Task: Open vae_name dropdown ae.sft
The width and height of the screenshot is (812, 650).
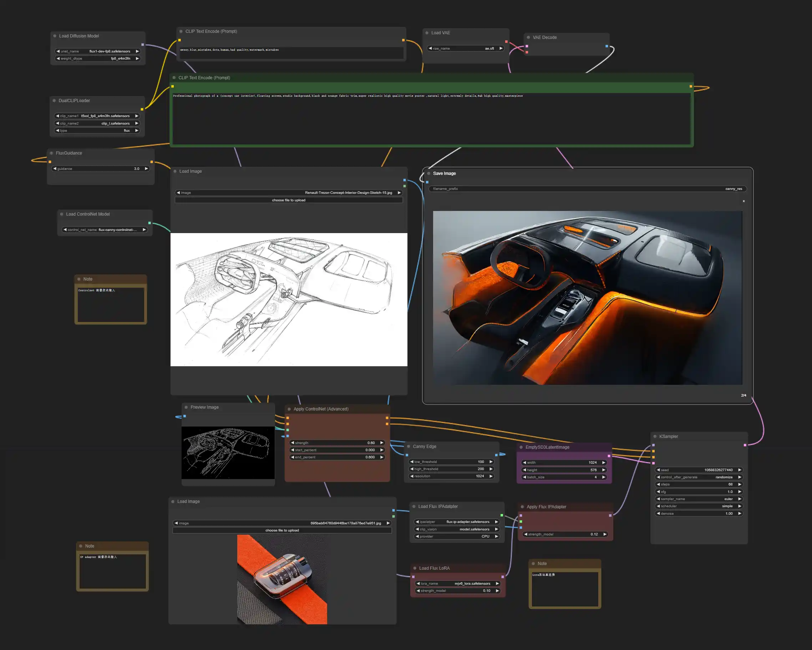Action: 466,48
